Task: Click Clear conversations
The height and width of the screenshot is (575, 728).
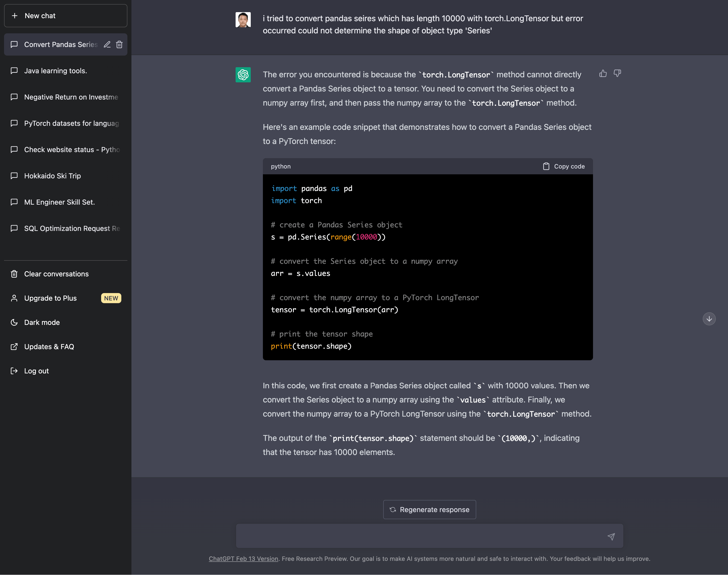Action: (65, 274)
